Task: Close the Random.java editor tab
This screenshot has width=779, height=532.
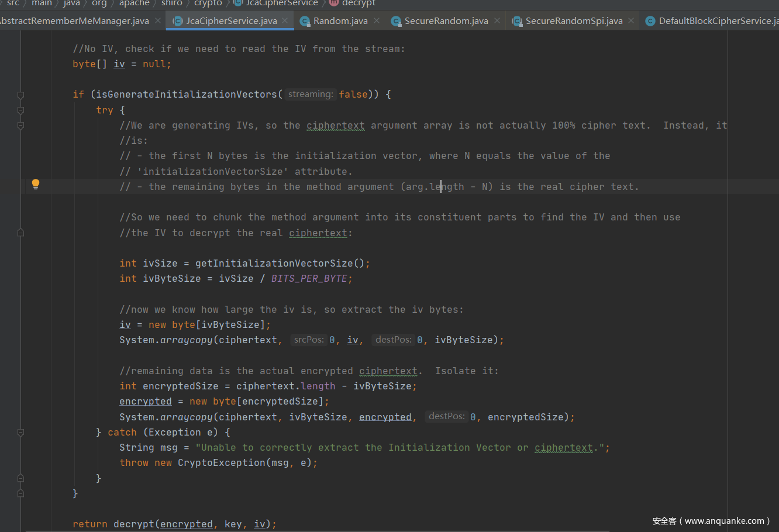Action: click(x=377, y=20)
